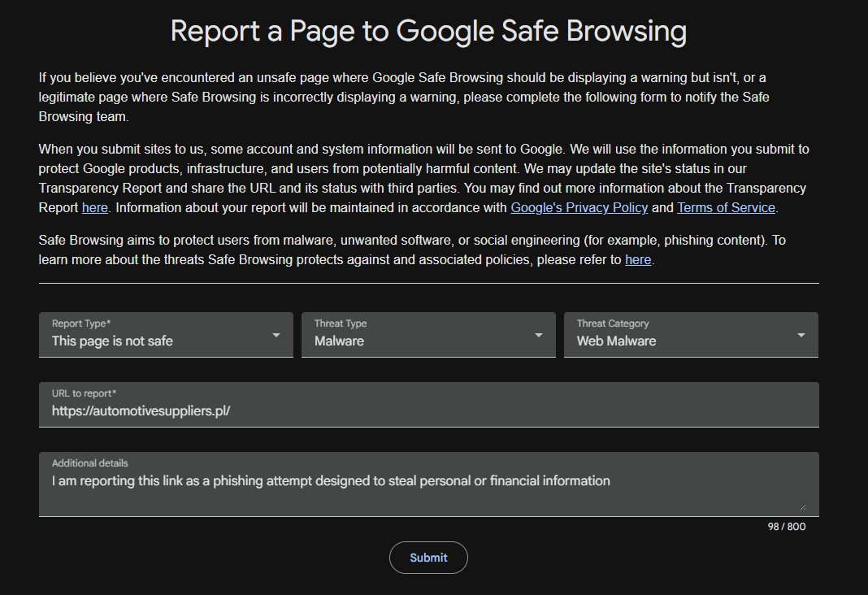This screenshot has height=595, width=868.
Task: Open the Threat Type dropdown
Action: click(x=428, y=335)
